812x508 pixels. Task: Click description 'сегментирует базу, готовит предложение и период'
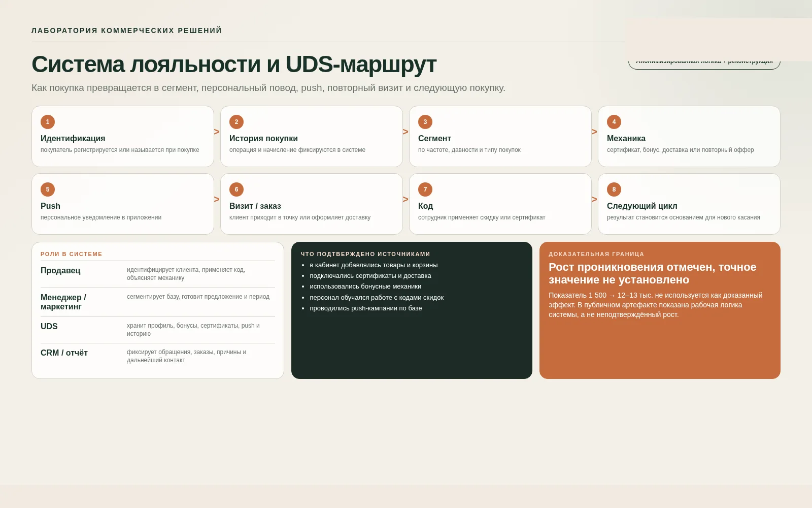[x=198, y=297]
